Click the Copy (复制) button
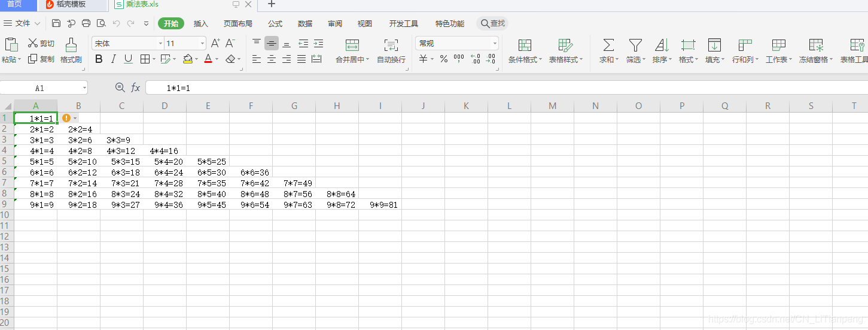Screen dimensions: 868x330 [41, 59]
